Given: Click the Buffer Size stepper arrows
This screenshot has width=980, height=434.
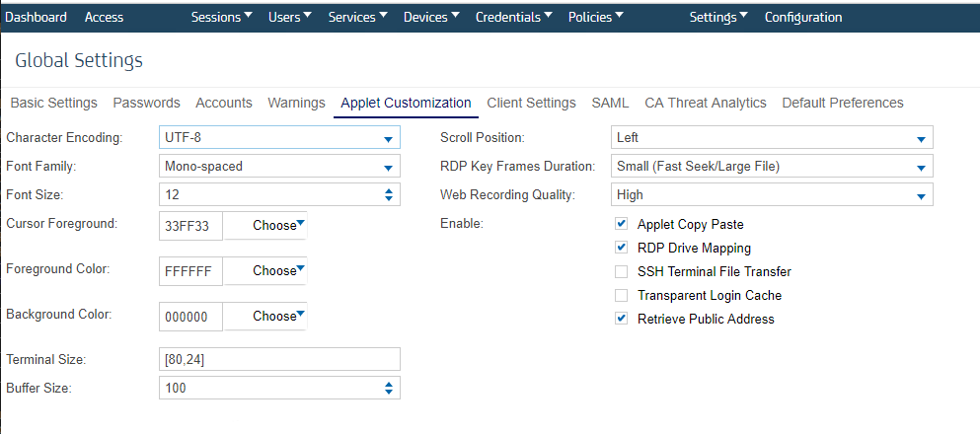Looking at the screenshot, I should click(x=388, y=389).
